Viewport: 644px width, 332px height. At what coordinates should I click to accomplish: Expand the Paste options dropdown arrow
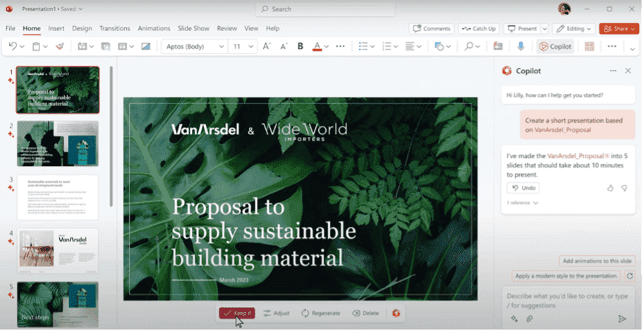[45, 47]
